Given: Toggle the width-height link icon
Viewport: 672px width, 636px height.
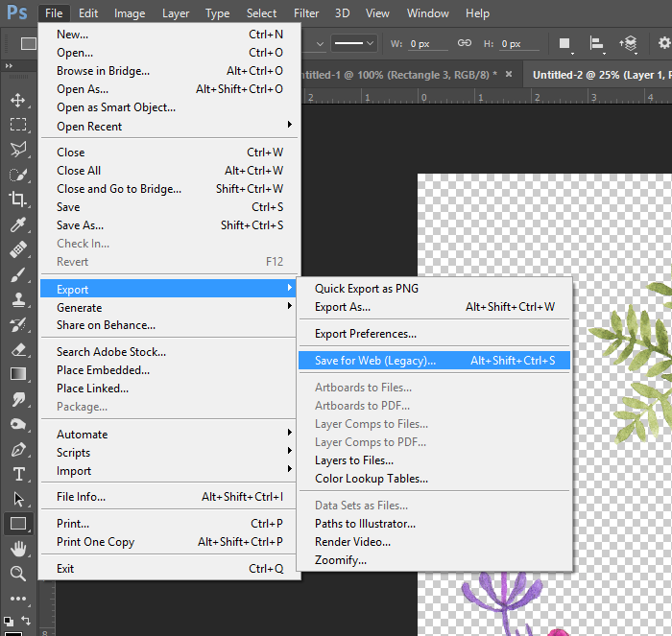Looking at the screenshot, I should click(x=465, y=43).
